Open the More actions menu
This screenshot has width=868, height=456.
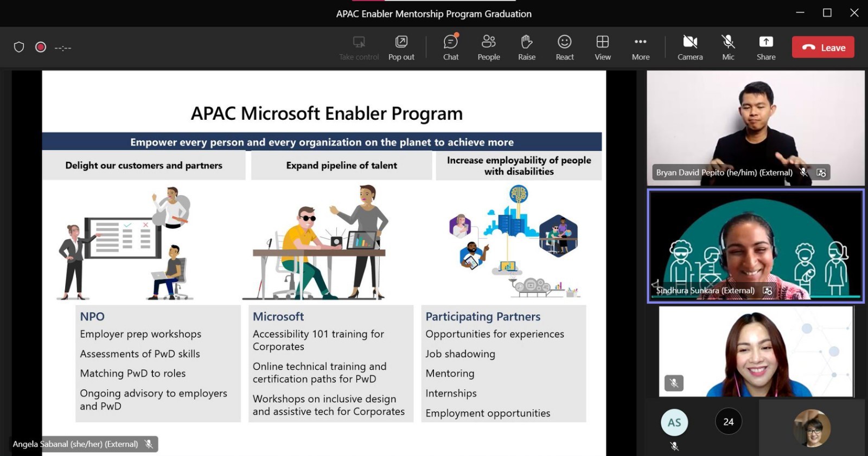641,48
